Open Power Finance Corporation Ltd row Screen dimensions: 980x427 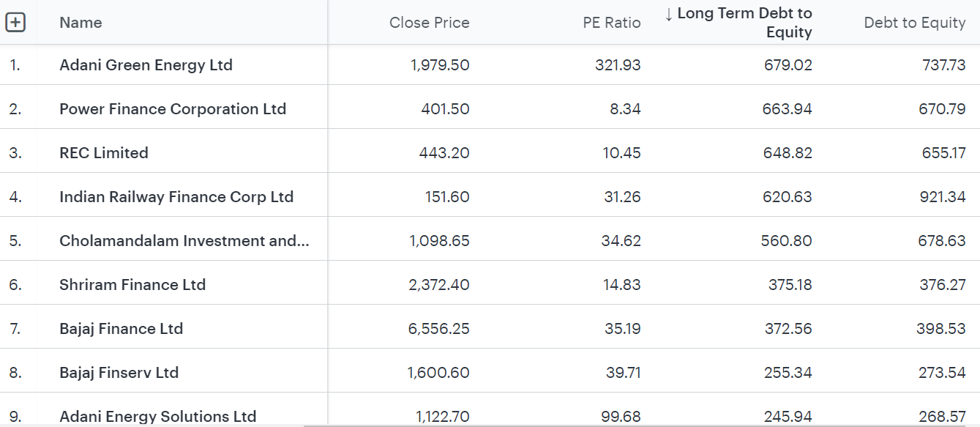[x=173, y=109]
